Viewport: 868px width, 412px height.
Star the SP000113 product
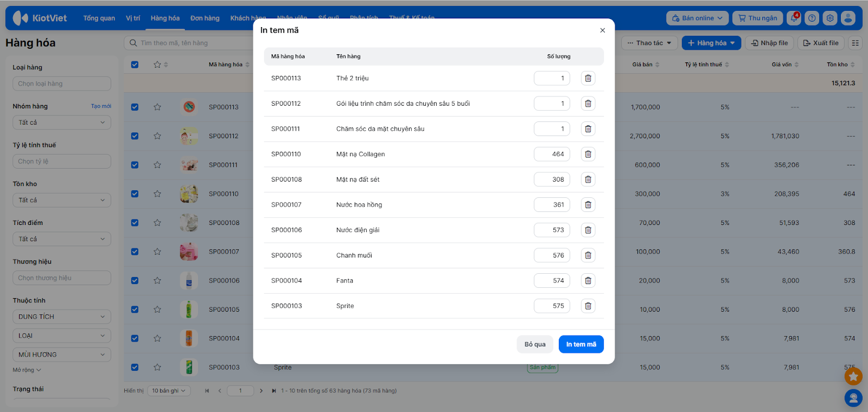point(157,107)
